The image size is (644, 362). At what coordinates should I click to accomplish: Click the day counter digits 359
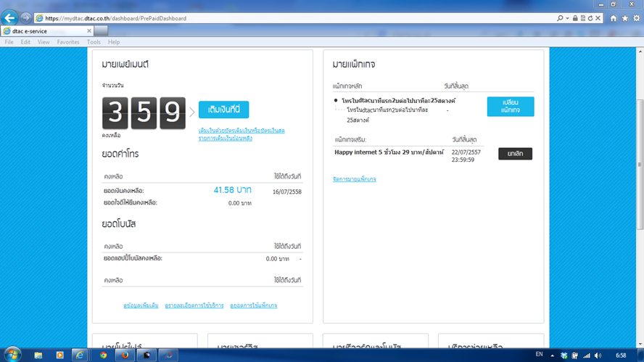pyautogui.click(x=144, y=113)
